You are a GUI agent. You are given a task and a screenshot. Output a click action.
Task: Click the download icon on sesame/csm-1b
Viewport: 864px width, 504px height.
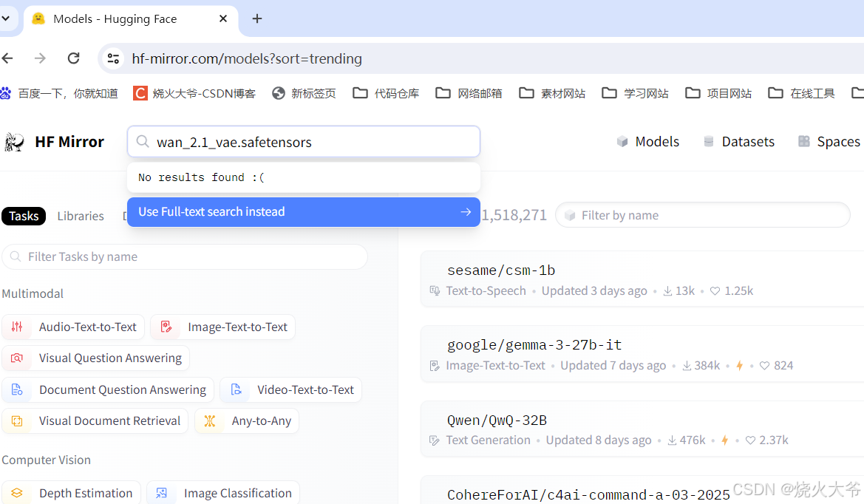(667, 291)
